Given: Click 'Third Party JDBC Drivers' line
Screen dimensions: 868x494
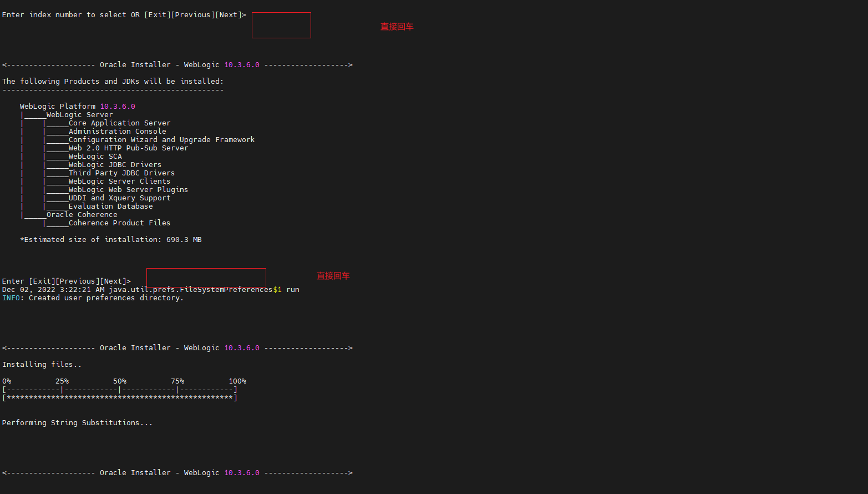Looking at the screenshot, I should (x=121, y=173).
